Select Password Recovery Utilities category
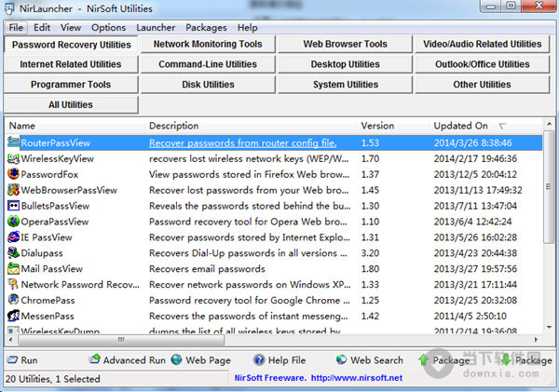Viewport: 559px width, 392px height. (72, 45)
